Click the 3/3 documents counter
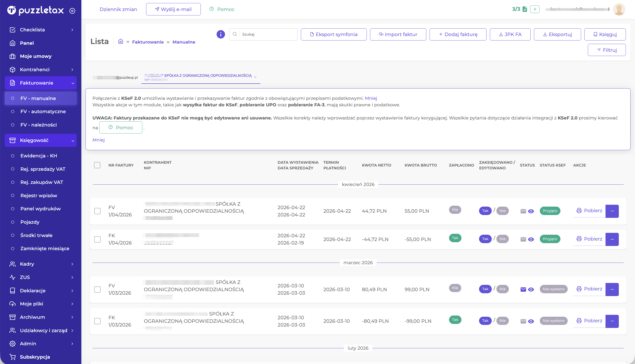The image size is (635, 364). pos(519,9)
